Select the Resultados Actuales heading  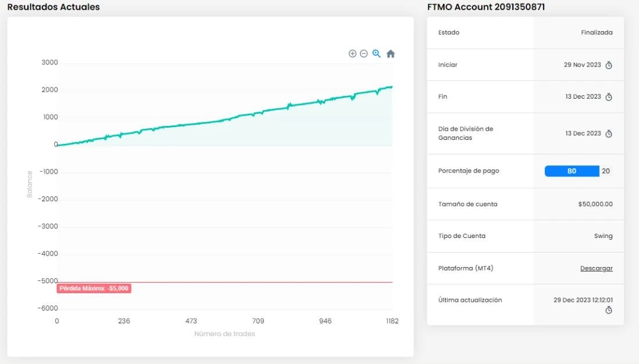53,7
